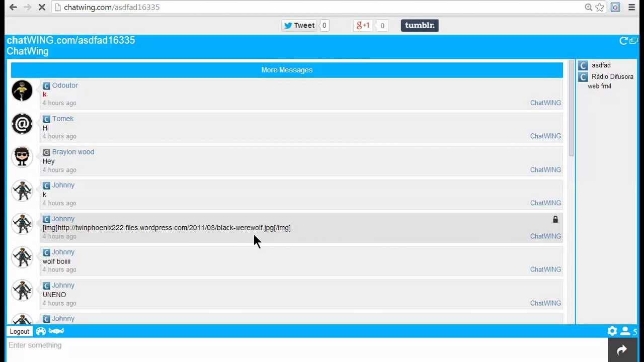The height and width of the screenshot is (362, 644).
Task: Share via the Tweet button
Action: pos(299,25)
